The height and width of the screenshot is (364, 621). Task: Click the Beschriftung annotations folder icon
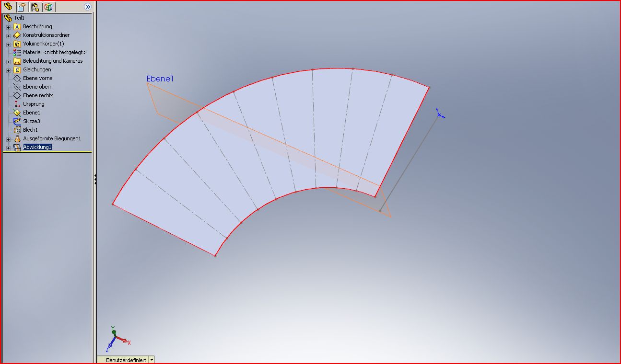pyautogui.click(x=17, y=27)
